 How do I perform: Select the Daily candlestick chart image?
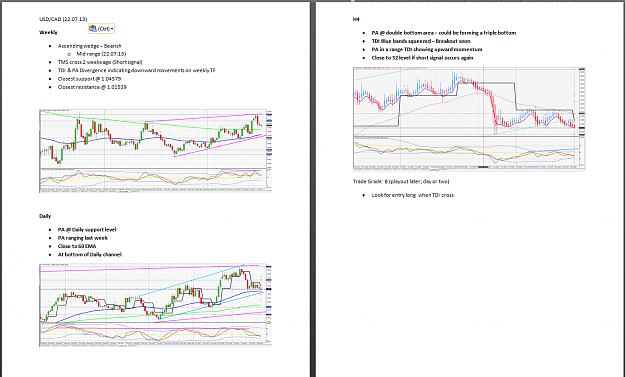point(155,305)
